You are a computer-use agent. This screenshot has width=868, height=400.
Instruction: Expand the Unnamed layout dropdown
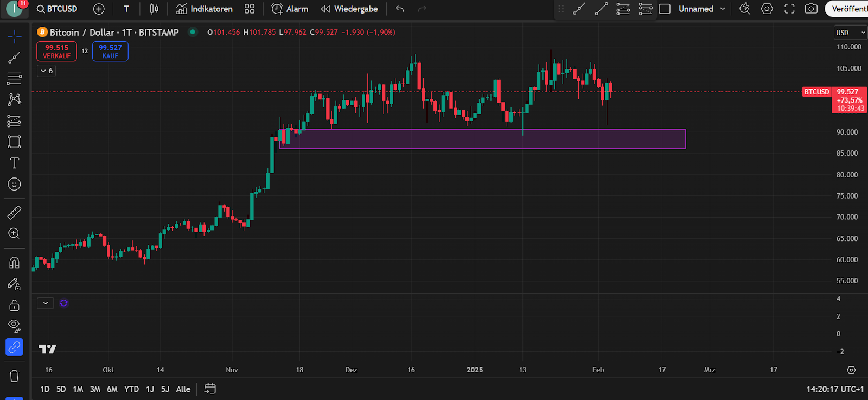723,9
